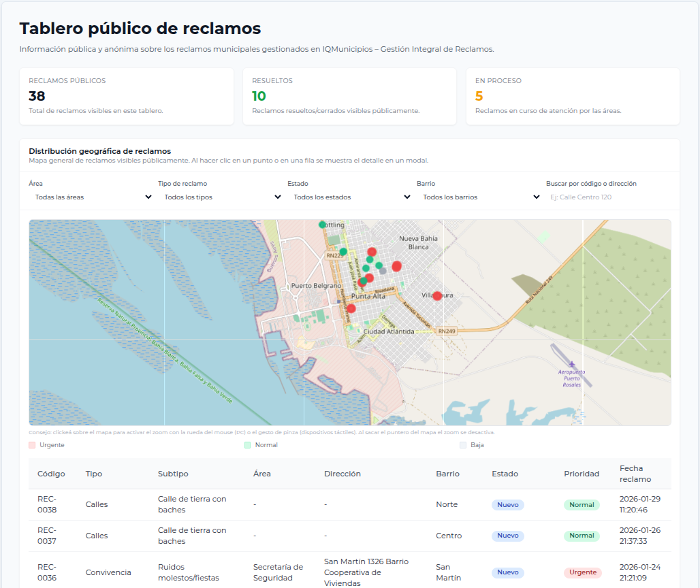
Task: Select the green marker beside Nueva Bahía Blanca
Action: (379, 265)
